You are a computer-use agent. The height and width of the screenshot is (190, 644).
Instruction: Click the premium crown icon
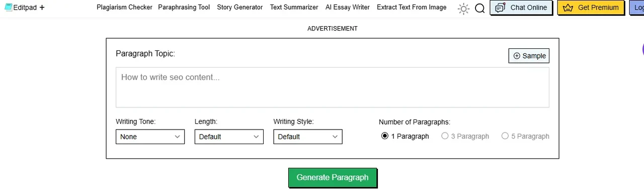pos(568,8)
